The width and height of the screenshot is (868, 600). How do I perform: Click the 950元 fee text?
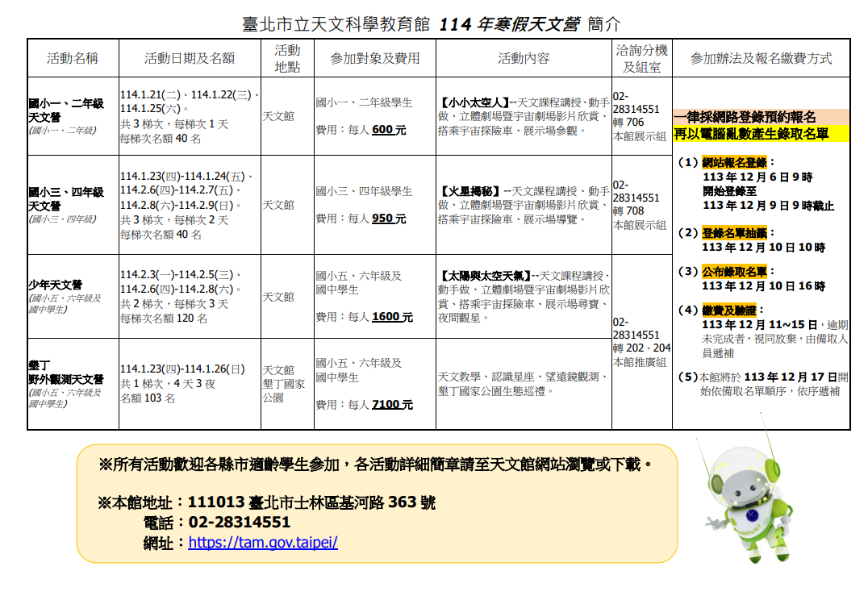coord(389,219)
